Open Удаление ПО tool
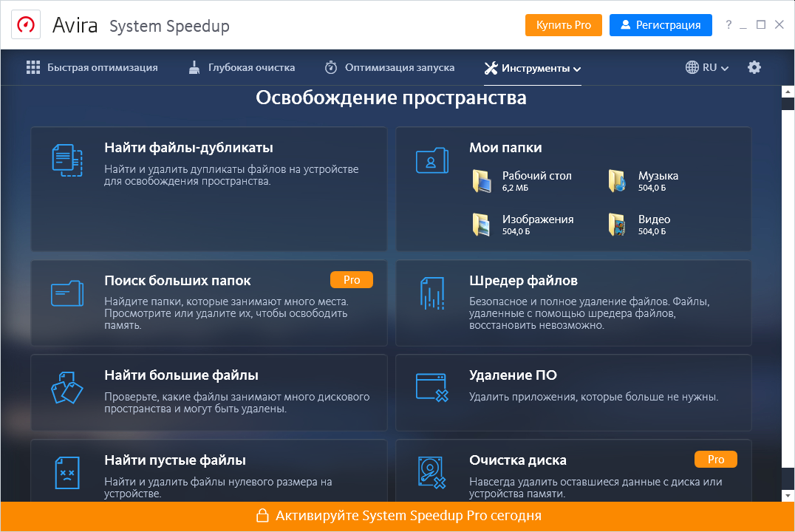Screen dimensions: 795x532 pyautogui.click(x=573, y=392)
